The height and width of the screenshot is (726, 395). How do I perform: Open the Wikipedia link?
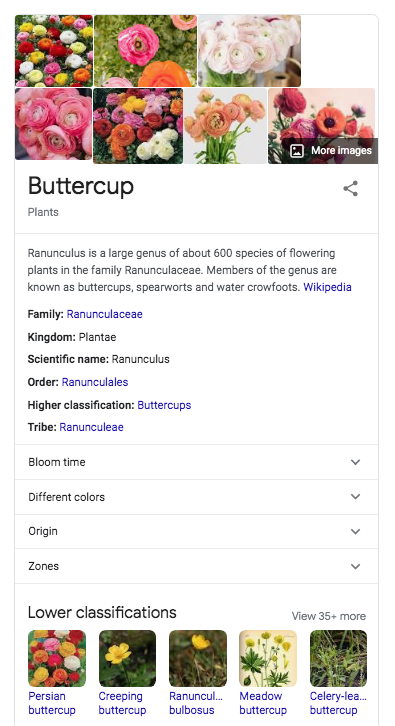[327, 287]
